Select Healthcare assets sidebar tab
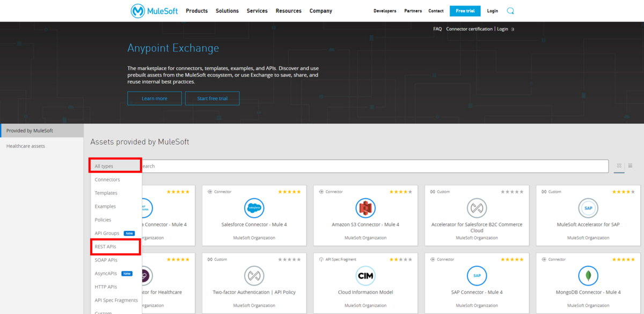The height and width of the screenshot is (314, 644). pyautogui.click(x=42, y=146)
